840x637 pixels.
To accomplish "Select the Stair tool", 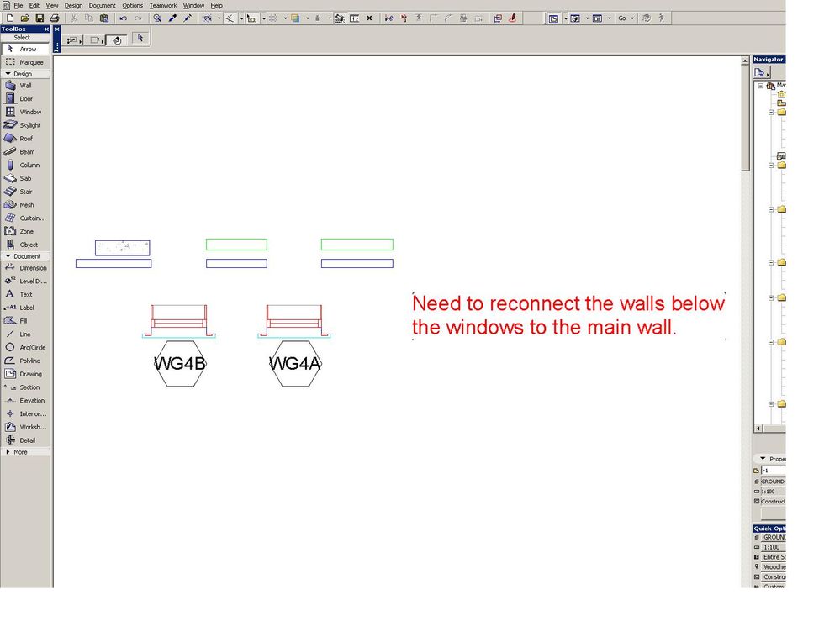I will coord(25,192).
